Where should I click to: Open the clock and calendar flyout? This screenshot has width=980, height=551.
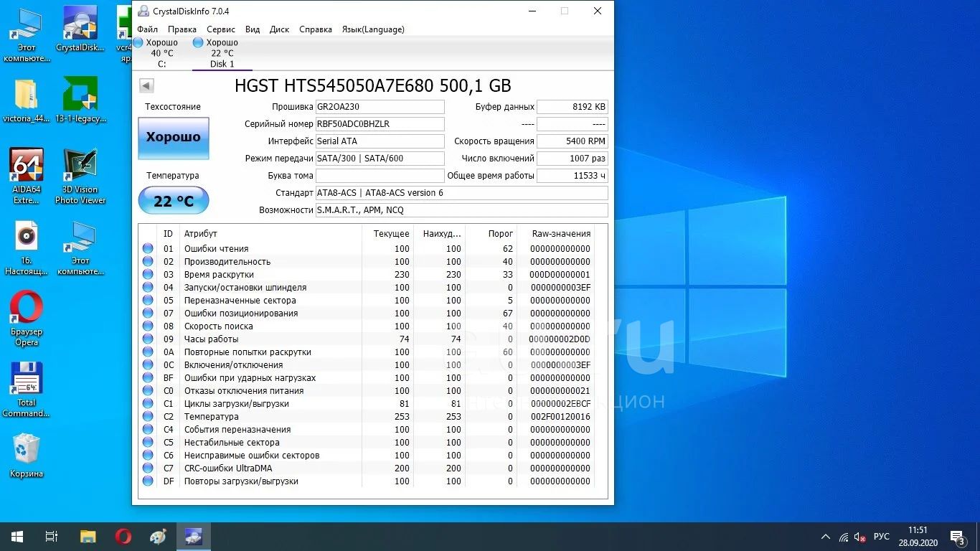click(x=918, y=537)
